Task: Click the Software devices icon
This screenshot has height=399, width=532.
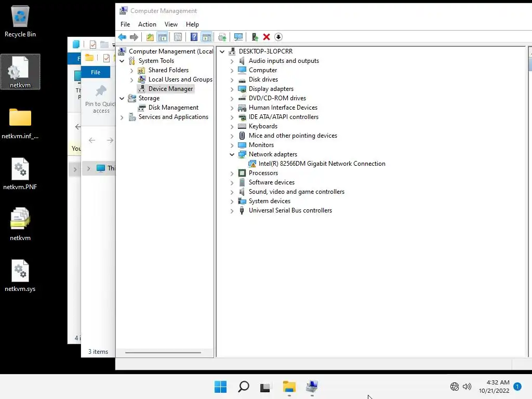Action: pos(242,182)
